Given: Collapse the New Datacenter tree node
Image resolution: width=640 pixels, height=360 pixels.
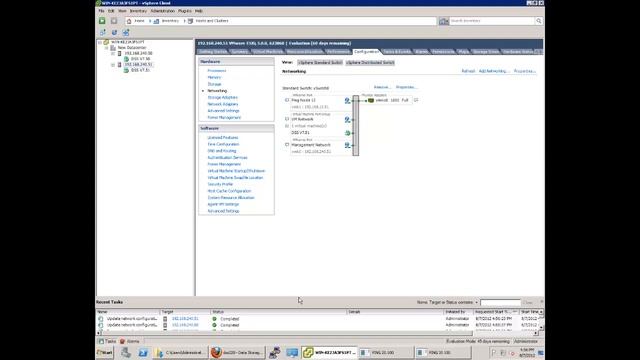Looking at the screenshot, I should click(x=107, y=48).
